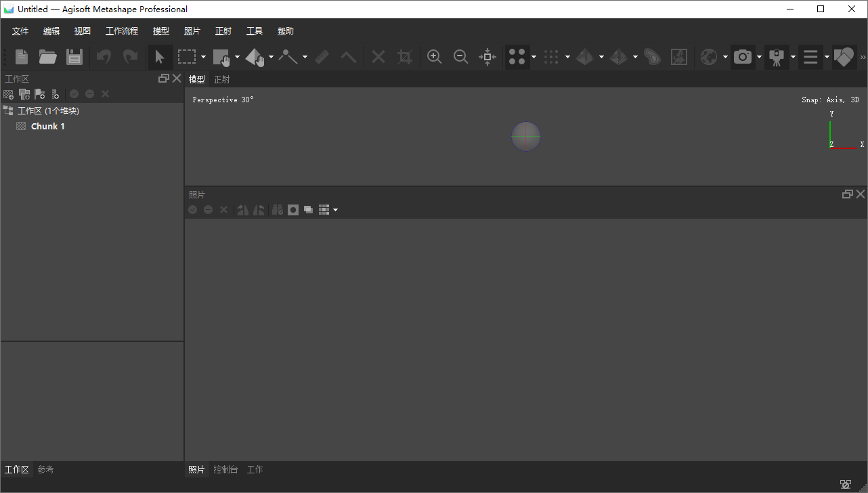Toggle the point cloud four-dots view button
This screenshot has height=493, width=868.
click(x=517, y=58)
